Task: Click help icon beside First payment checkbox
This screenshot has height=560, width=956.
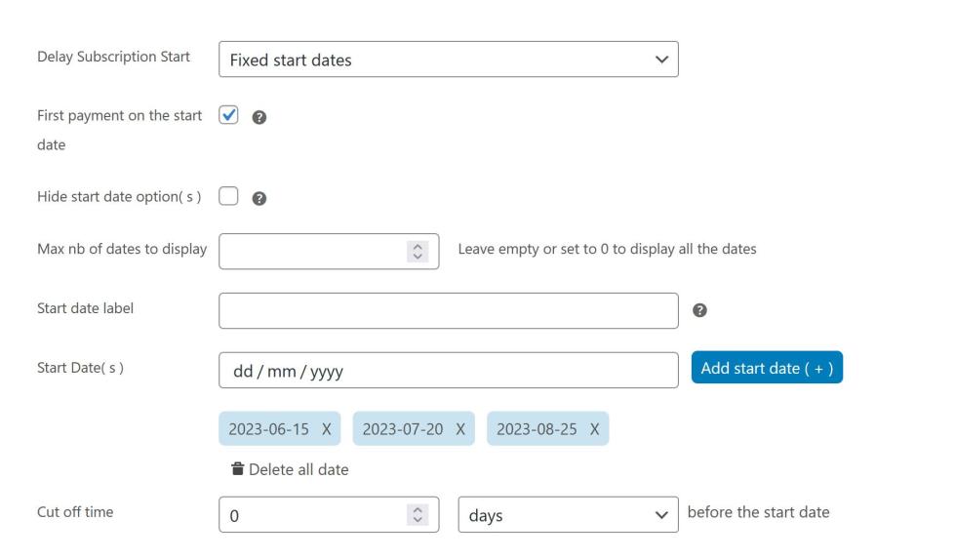Action: pos(259,117)
